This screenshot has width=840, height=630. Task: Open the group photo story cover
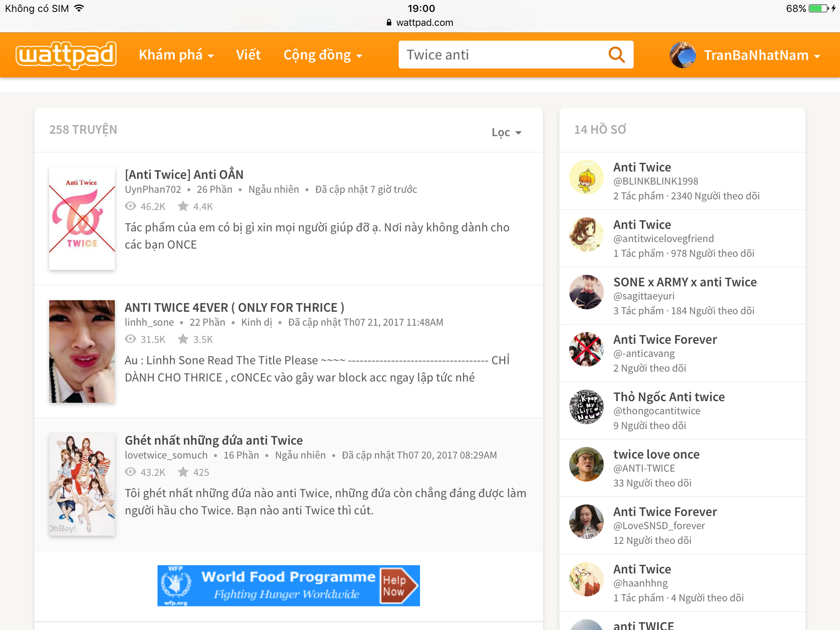[82, 484]
